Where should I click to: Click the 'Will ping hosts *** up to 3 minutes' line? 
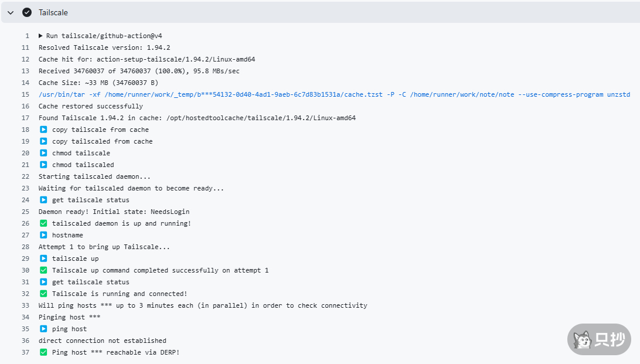[x=203, y=305]
